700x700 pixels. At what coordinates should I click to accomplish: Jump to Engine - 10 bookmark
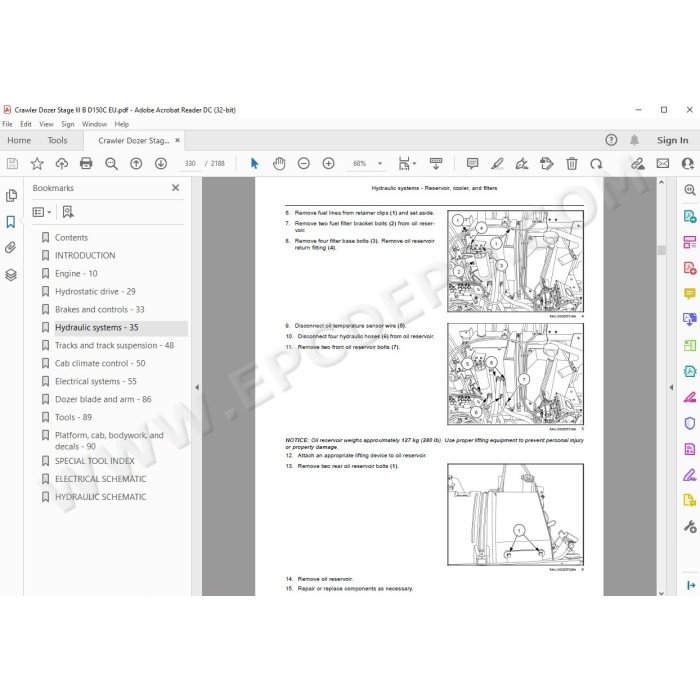(x=76, y=273)
